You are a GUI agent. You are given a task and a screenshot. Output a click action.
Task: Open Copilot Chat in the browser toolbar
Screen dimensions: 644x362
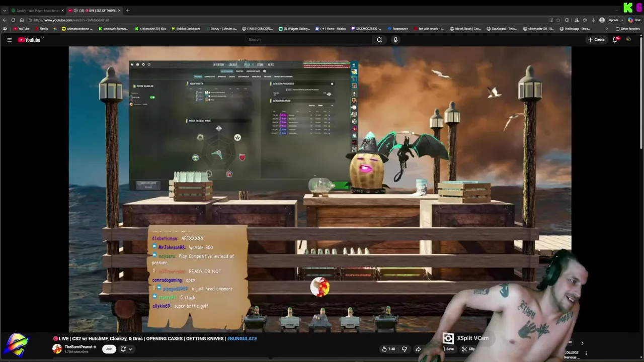click(634, 20)
